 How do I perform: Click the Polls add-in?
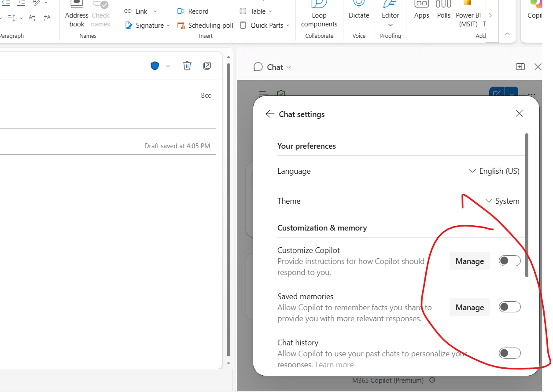click(444, 10)
